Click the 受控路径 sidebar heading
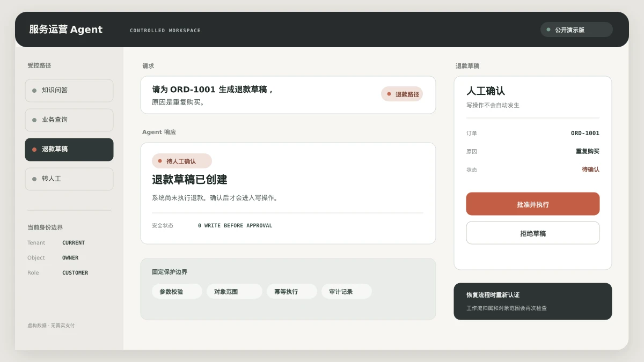This screenshot has width=644, height=362. (x=39, y=65)
